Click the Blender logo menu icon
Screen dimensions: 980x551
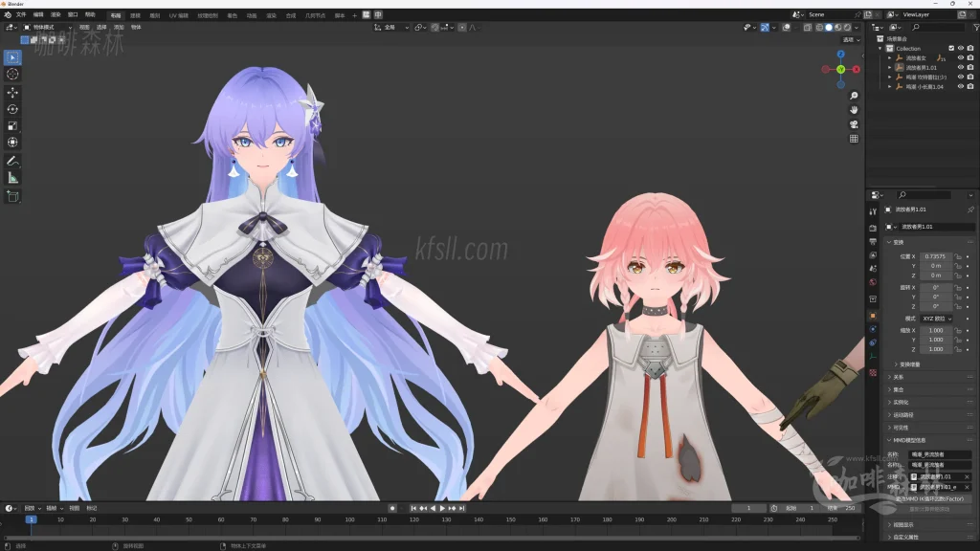[x=8, y=15]
